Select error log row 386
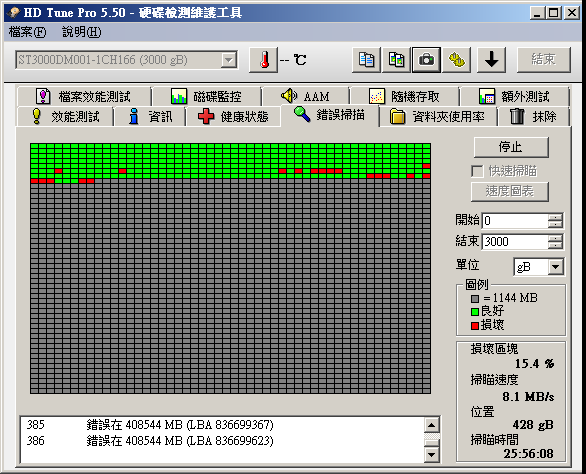The image size is (586, 474). 222,441
